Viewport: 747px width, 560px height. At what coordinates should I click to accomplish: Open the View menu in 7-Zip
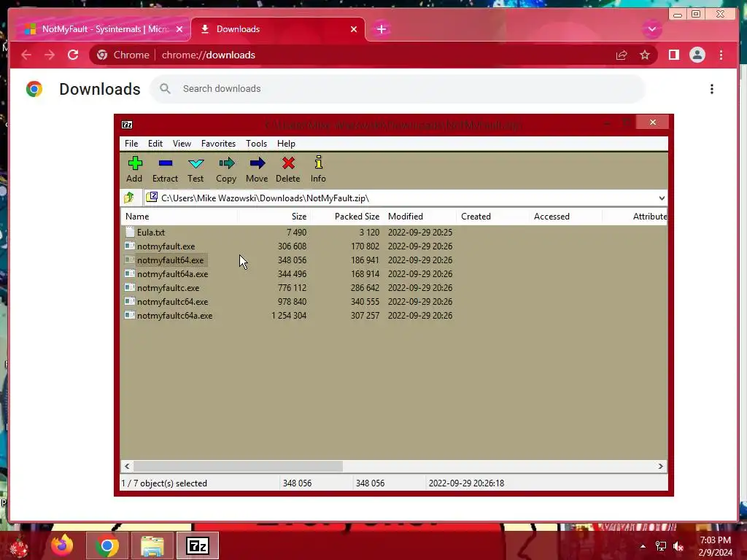click(x=182, y=144)
